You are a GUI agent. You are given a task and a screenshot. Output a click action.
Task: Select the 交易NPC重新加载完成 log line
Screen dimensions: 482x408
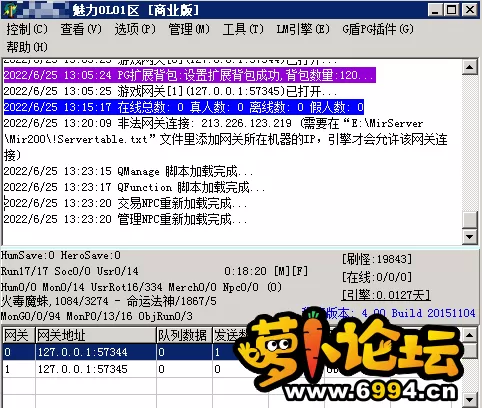tap(125, 203)
